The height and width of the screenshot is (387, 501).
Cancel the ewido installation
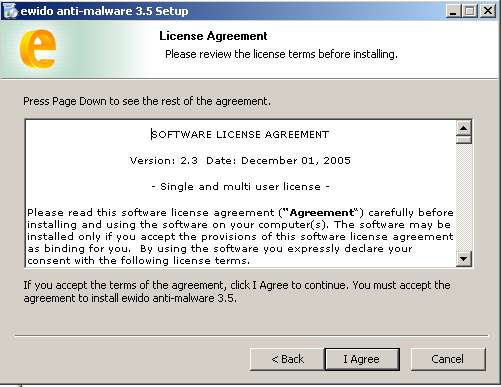click(x=448, y=359)
